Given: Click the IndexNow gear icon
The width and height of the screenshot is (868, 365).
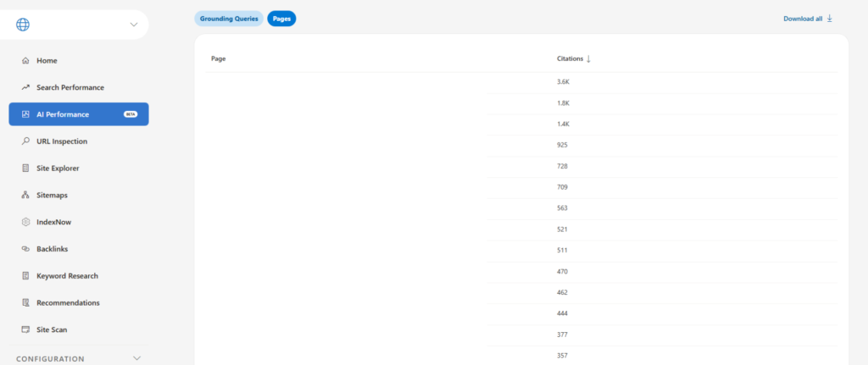Looking at the screenshot, I should tap(25, 222).
